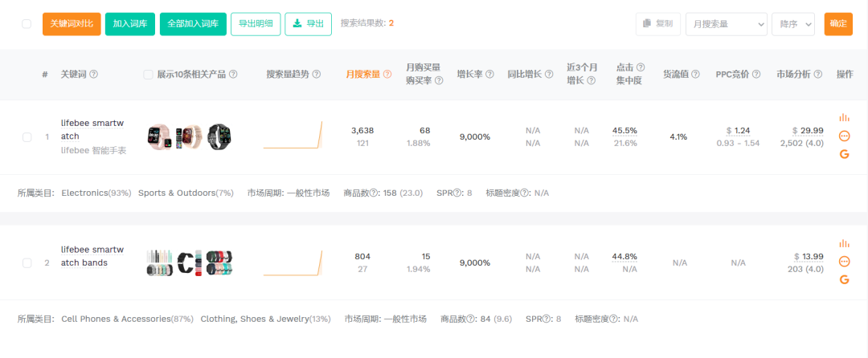The width and height of the screenshot is (868, 358).
Task: Click help icon beside 增长率 header
Action: [489, 74]
